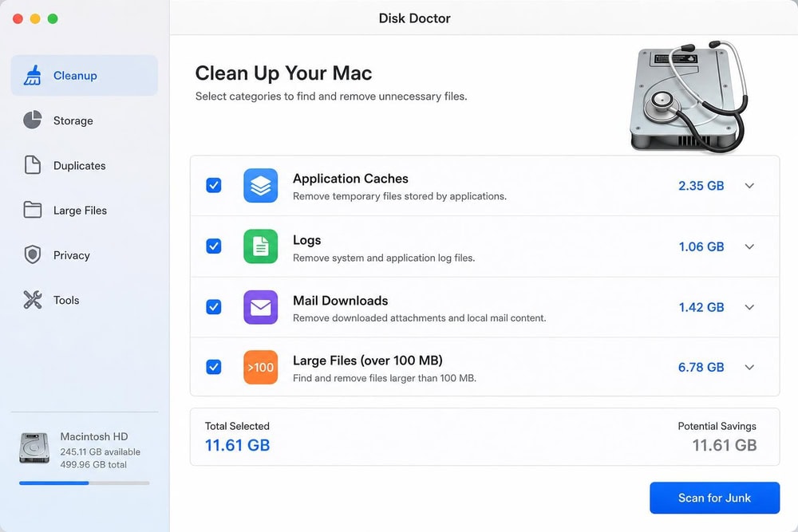Click the red close window button

18,19
